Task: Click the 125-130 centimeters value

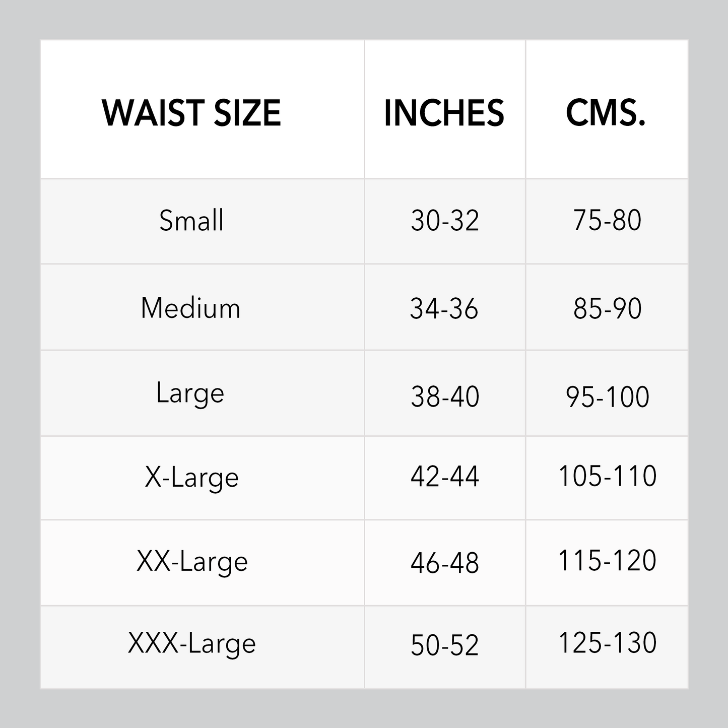Action: coord(607,643)
